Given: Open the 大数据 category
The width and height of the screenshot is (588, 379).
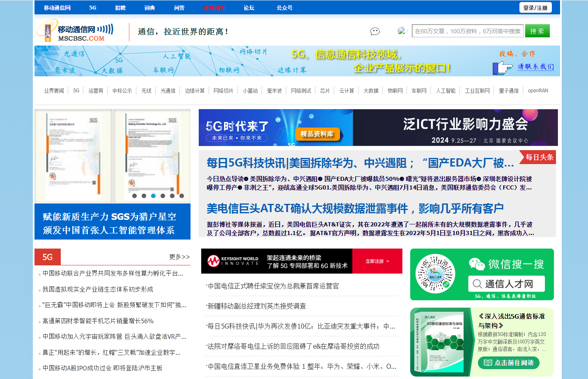Looking at the screenshot, I should click(x=371, y=91).
